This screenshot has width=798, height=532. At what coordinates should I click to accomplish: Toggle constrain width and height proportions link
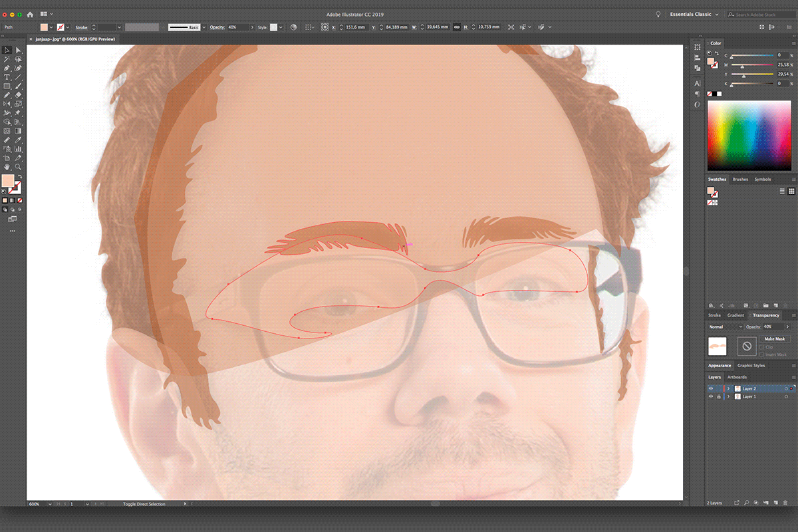(x=457, y=27)
